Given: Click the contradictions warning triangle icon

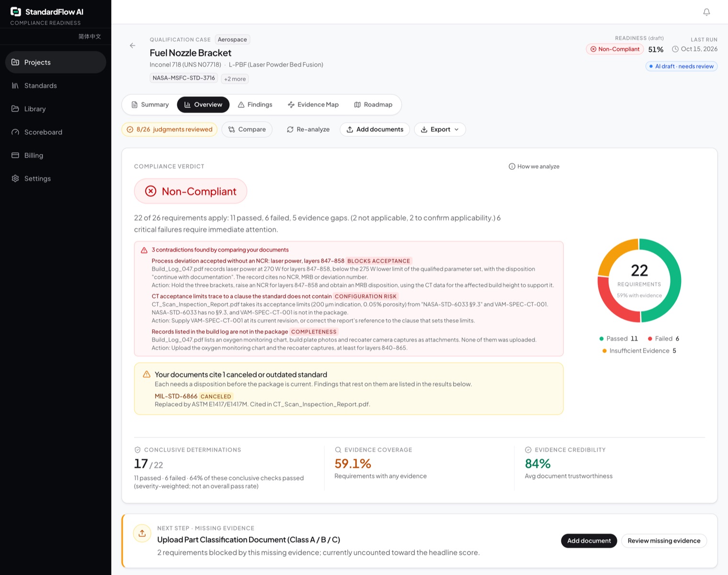Looking at the screenshot, I should click(144, 250).
